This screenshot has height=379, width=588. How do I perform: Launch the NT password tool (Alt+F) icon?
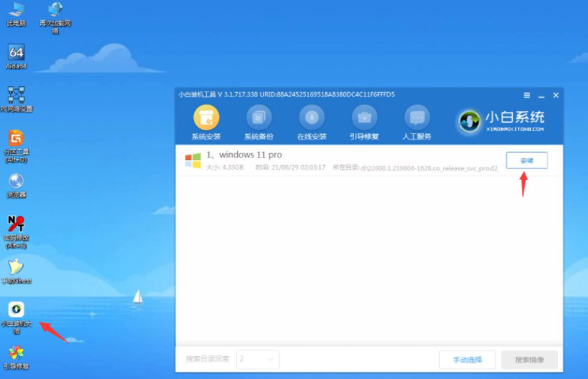click(16, 232)
